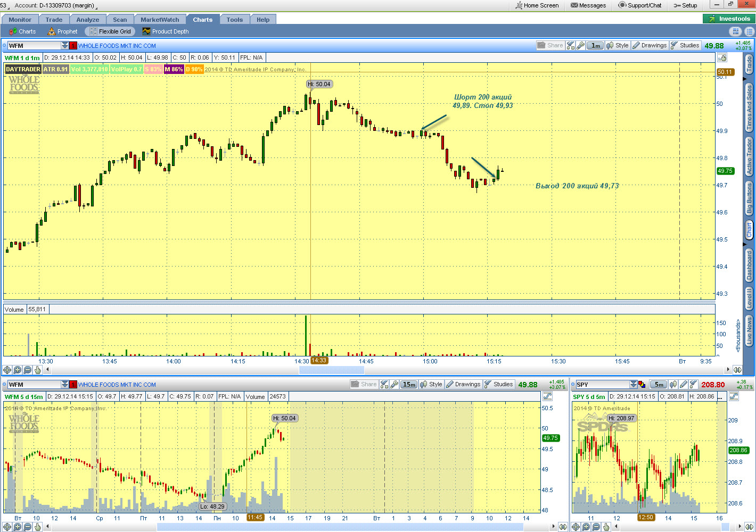Select the pointer tool under SPY chart

tap(606, 527)
